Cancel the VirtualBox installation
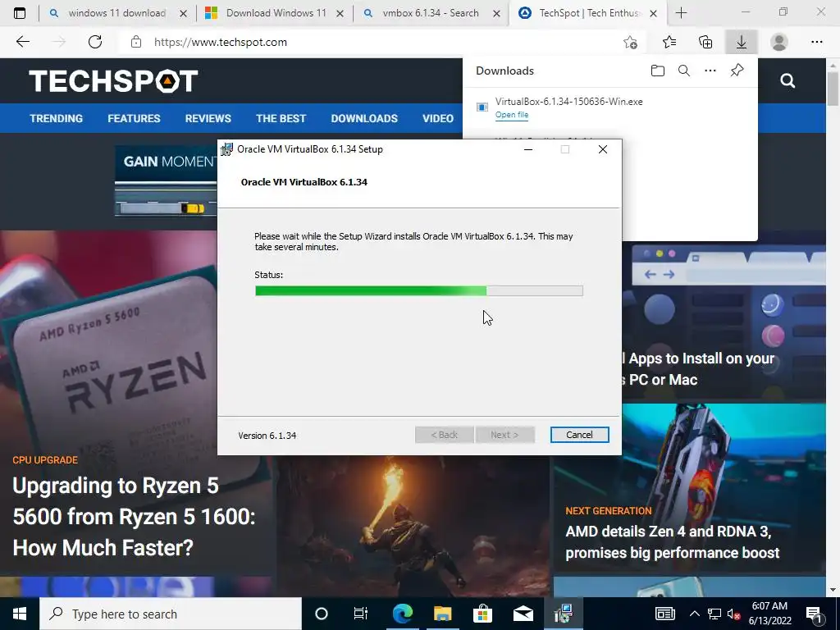The width and height of the screenshot is (840, 630). tap(579, 435)
